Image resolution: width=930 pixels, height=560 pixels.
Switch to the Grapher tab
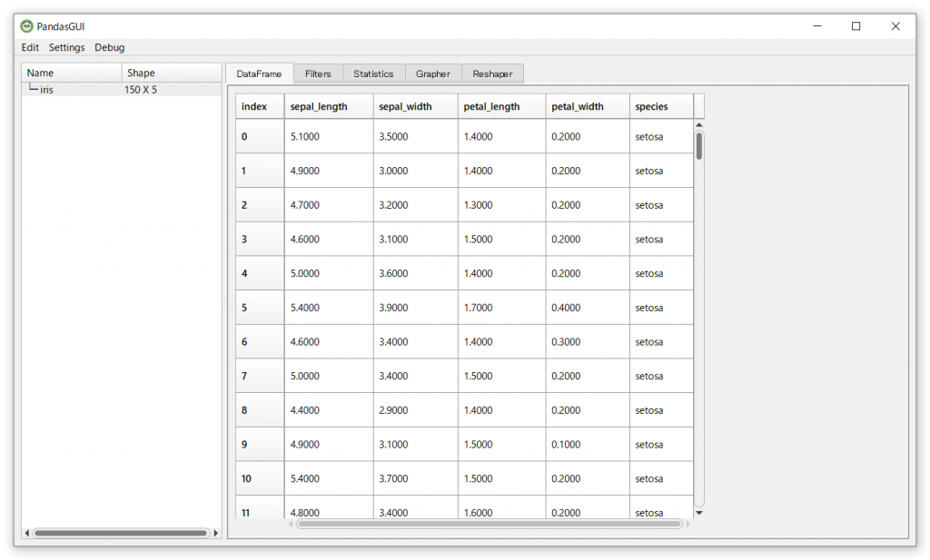point(433,73)
